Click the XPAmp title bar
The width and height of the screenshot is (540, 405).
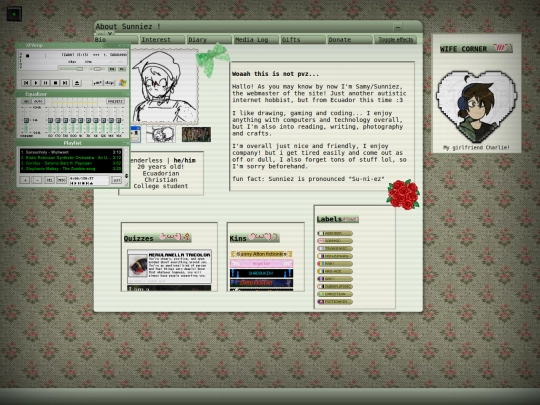[x=73, y=45]
